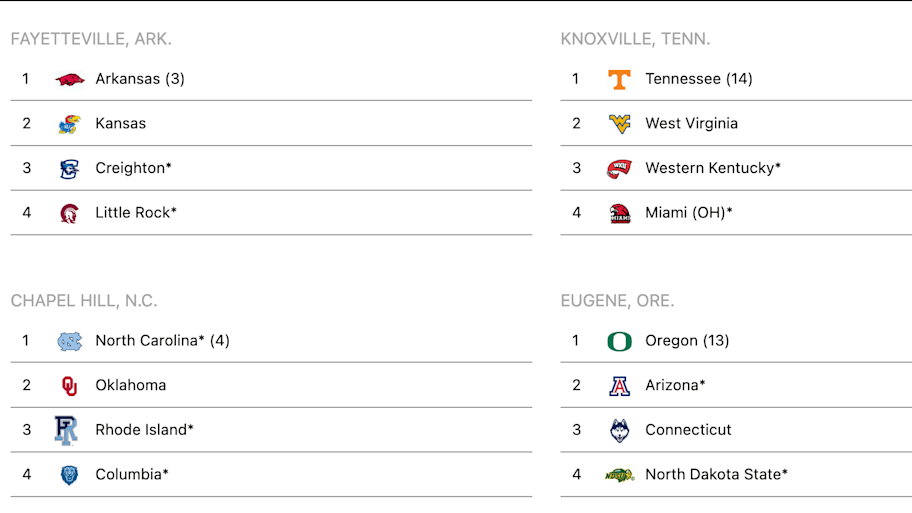Click the Miami (OH) RedHawks logo
This screenshot has width=912, height=513.
[619, 213]
